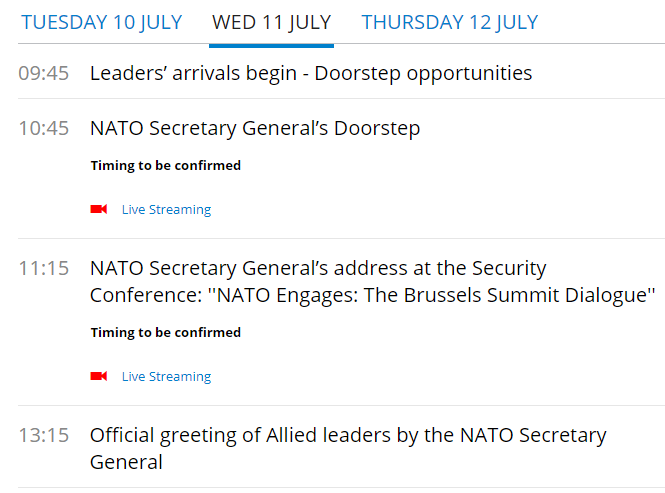Open the Thursday 12 July tab
Image resolution: width=665 pixels, height=493 pixels.
450,22
